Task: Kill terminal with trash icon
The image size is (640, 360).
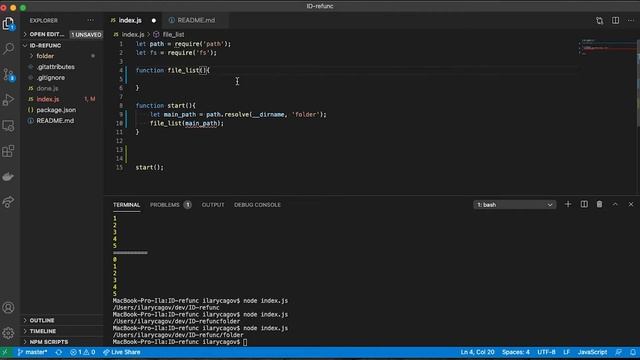Action: (599, 204)
